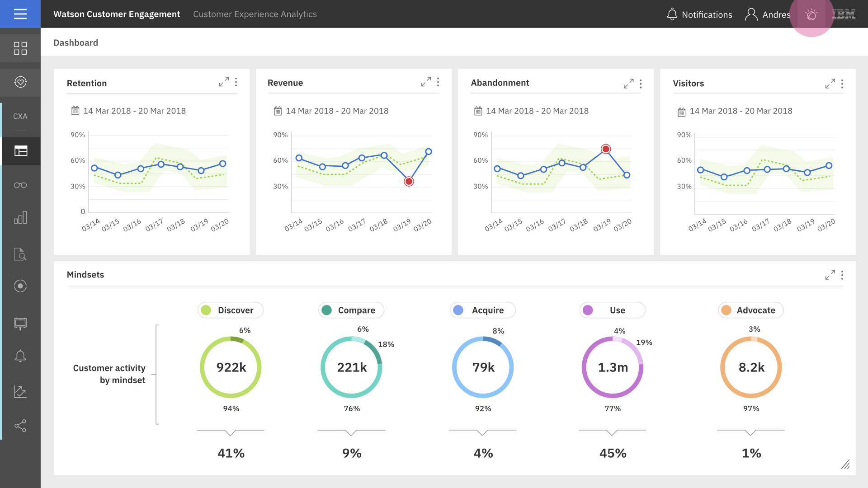Screen dimensions: 868x488
Task: Open the alerts bell in sidebar
Action: click(20, 356)
